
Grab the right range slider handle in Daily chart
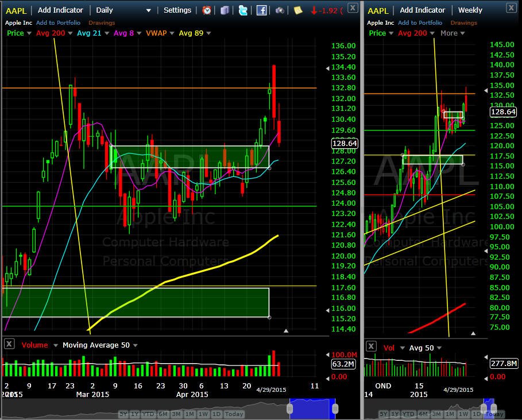pyautogui.click(x=335, y=409)
